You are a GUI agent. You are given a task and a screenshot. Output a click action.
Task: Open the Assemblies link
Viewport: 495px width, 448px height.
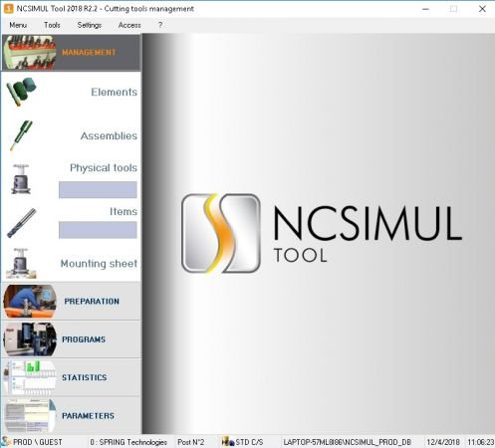pos(109,135)
